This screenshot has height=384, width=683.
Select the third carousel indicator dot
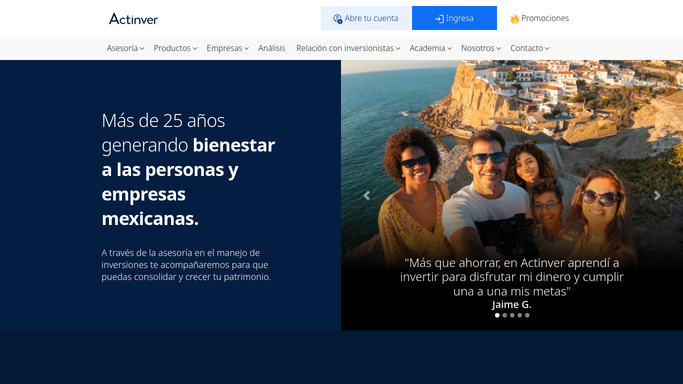(512, 315)
